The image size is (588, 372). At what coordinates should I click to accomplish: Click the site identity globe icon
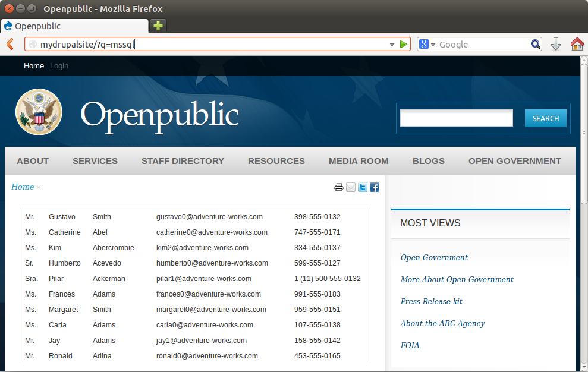[33, 44]
